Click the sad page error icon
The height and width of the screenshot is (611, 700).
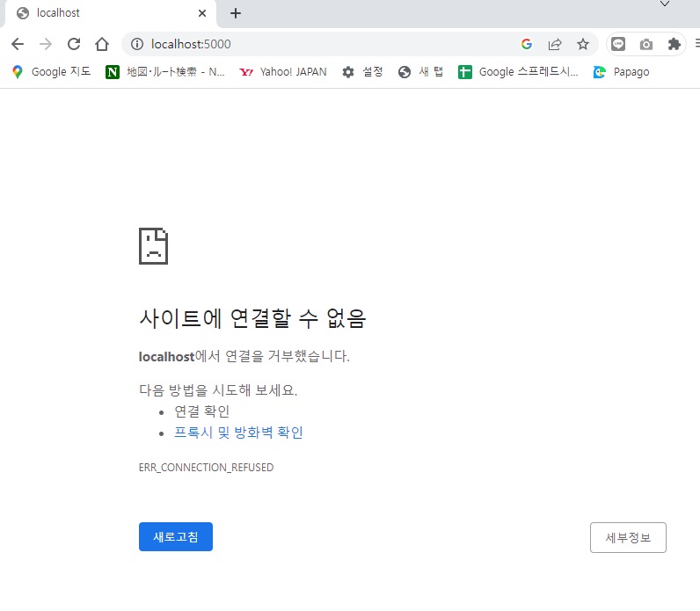click(x=153, y=246)
